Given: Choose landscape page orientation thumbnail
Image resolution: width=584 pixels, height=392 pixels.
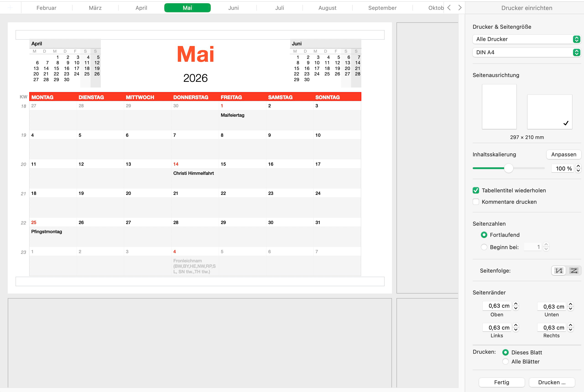Looking at the screenshot, I should click(549, 112).
